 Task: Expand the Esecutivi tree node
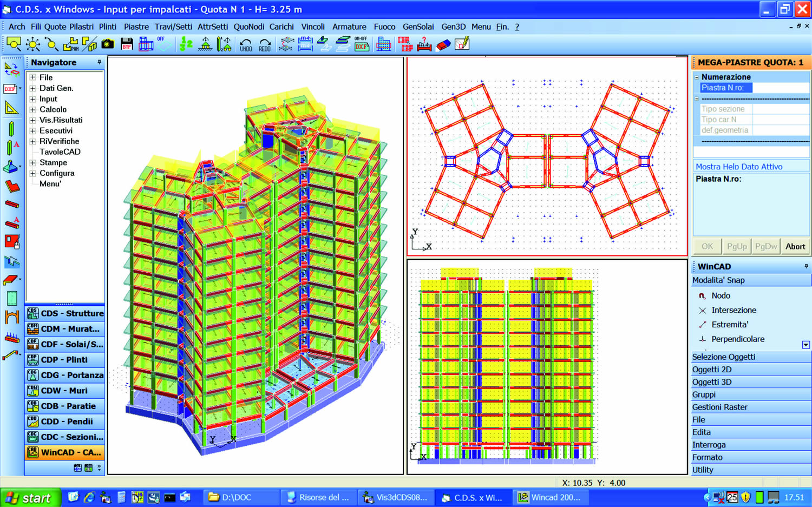tap(33, 131)
